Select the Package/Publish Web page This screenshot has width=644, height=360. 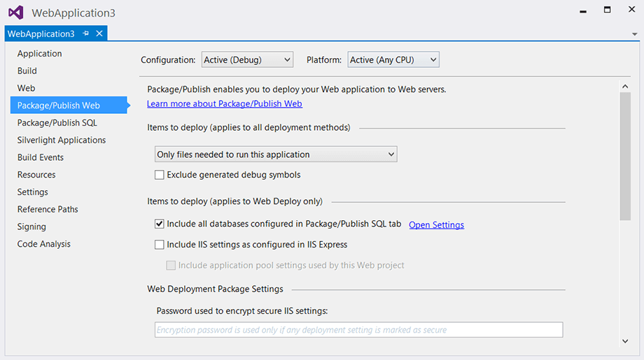(x=68, y=106)
